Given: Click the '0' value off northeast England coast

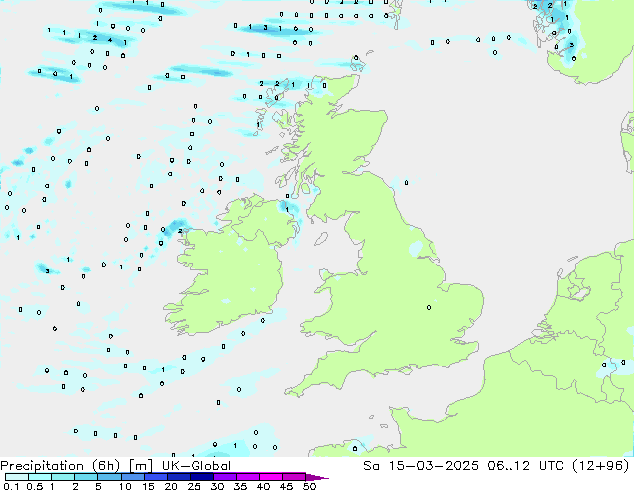Looking at the screenshot, I should (x=406, y=183).
